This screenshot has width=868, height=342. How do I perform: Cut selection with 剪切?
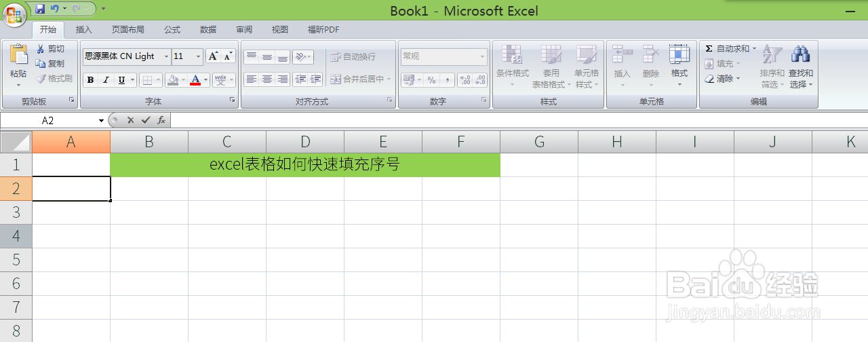tap(52, 49)
